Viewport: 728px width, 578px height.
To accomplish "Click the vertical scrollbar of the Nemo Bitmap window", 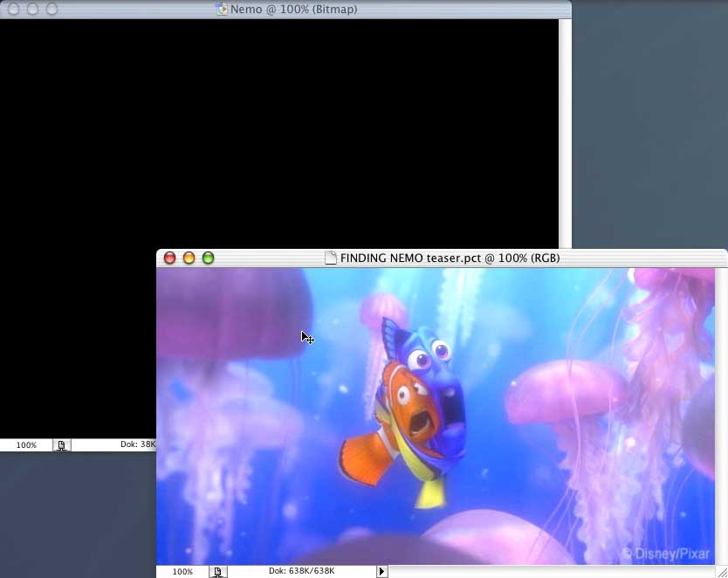I will tap(565, 134).
